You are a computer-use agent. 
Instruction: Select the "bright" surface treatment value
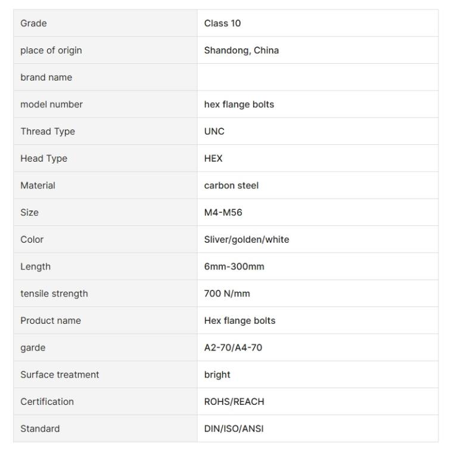pyautogui.click(x=217, y=374)
